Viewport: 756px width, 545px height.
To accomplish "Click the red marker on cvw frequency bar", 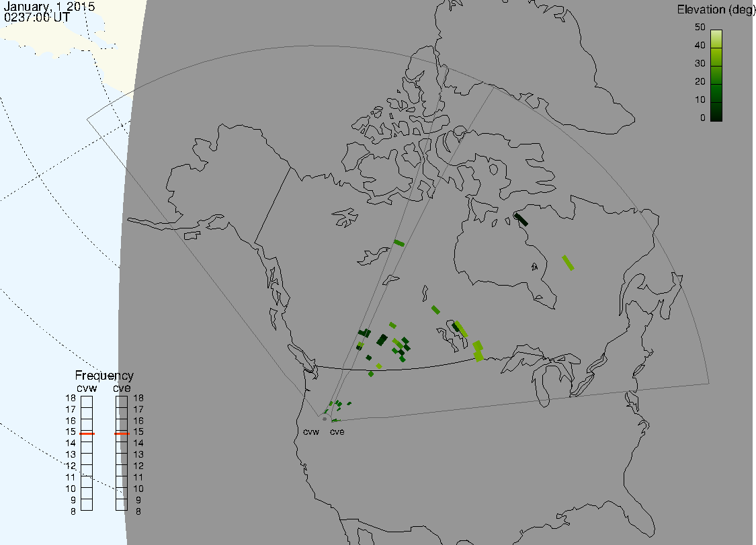I will 87,434.
